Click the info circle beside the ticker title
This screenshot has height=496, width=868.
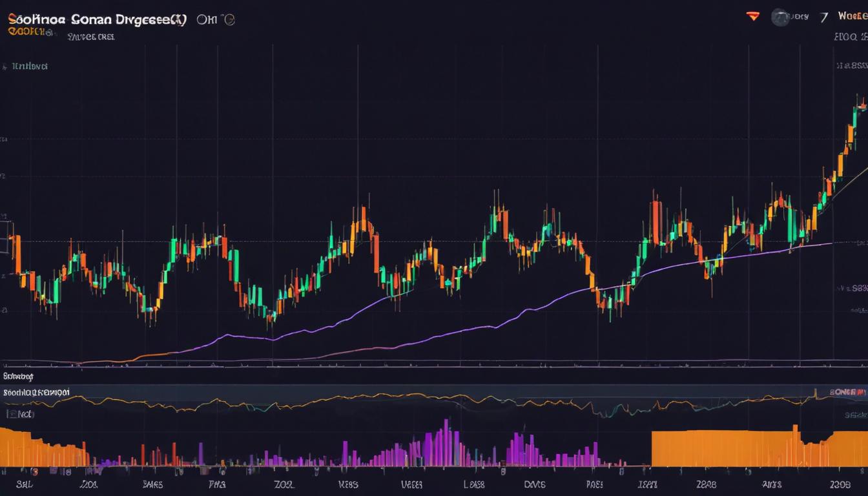229,19
